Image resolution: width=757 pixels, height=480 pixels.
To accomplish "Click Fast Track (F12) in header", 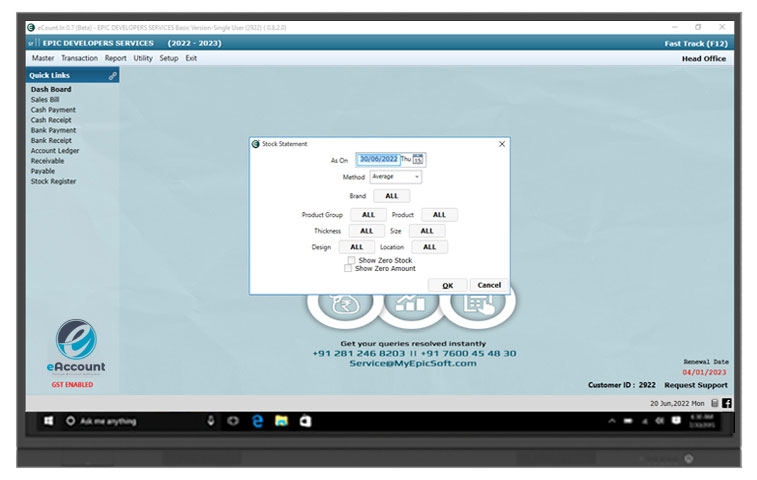I will pyautogui.click(x=696, y=43).
